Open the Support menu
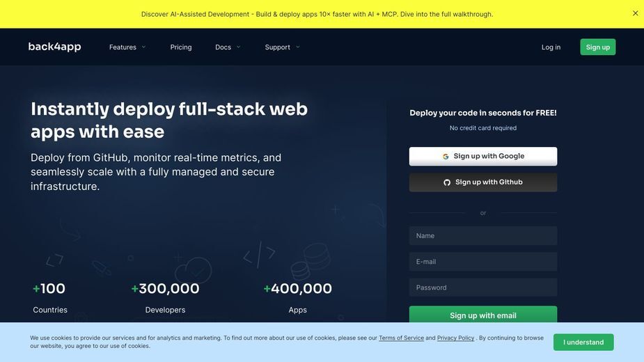644x362 pixels. [x=277, y=47]
